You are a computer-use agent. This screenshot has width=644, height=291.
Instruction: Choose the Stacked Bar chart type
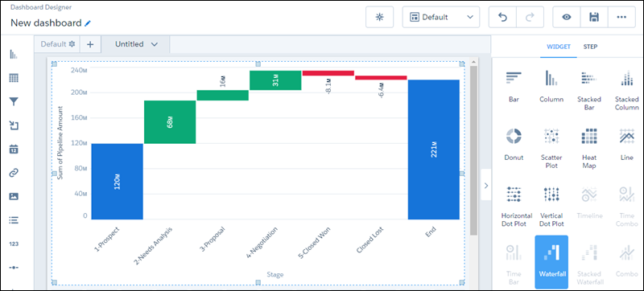589,91
